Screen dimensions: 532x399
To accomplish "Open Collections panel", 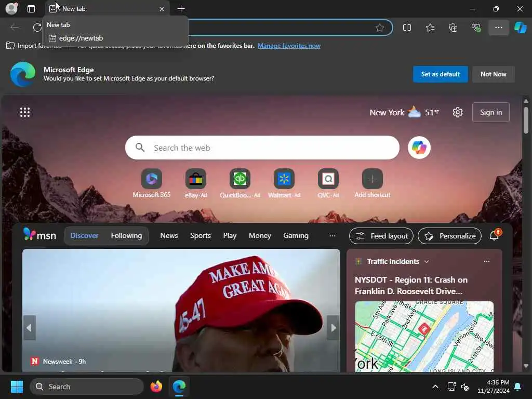I will coord(453,28).
